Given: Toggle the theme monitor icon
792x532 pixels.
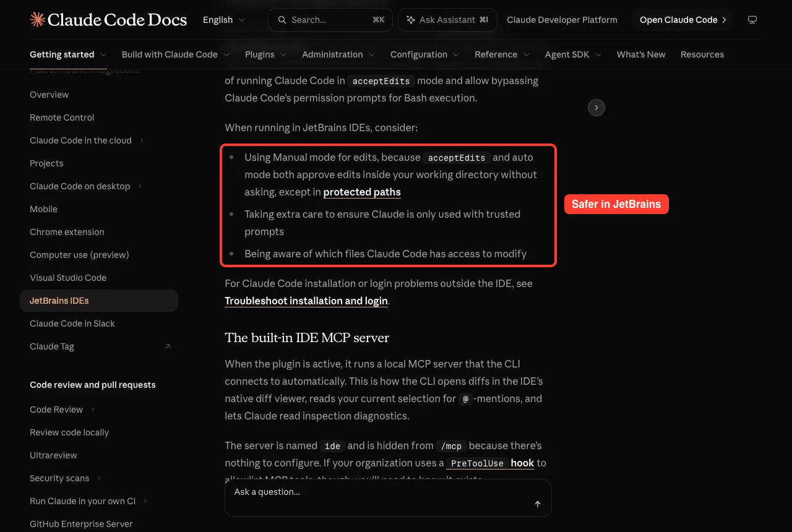Looking at the screenshot, I should coord(752,20).
